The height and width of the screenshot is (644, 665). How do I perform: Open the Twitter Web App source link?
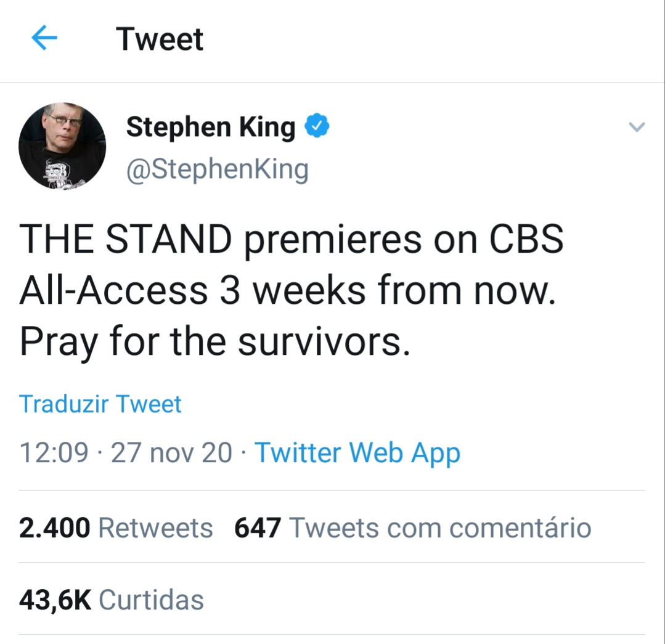pyautogui.click(x=357, y=453)
